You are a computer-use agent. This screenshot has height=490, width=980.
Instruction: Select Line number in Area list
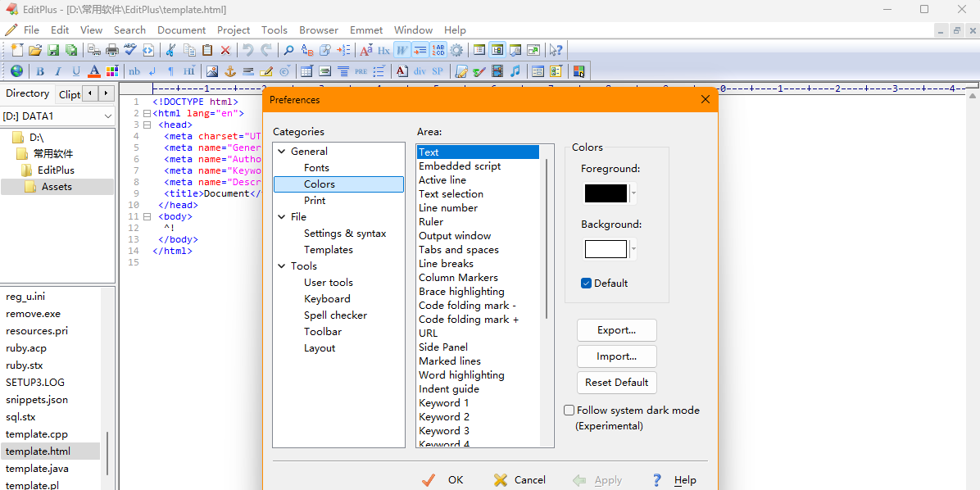tap(448, 207)
